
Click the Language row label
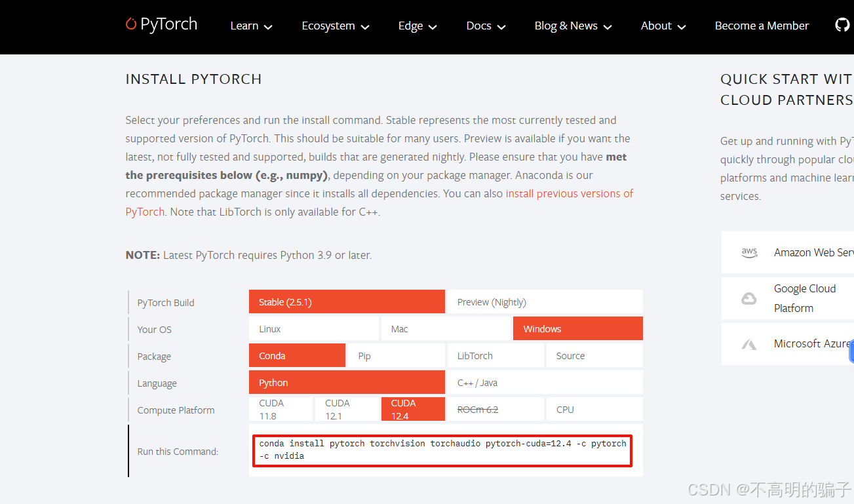click(157, 383)
